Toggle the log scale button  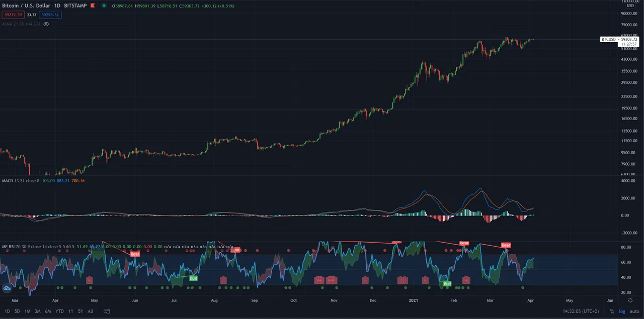click(622, 311)
